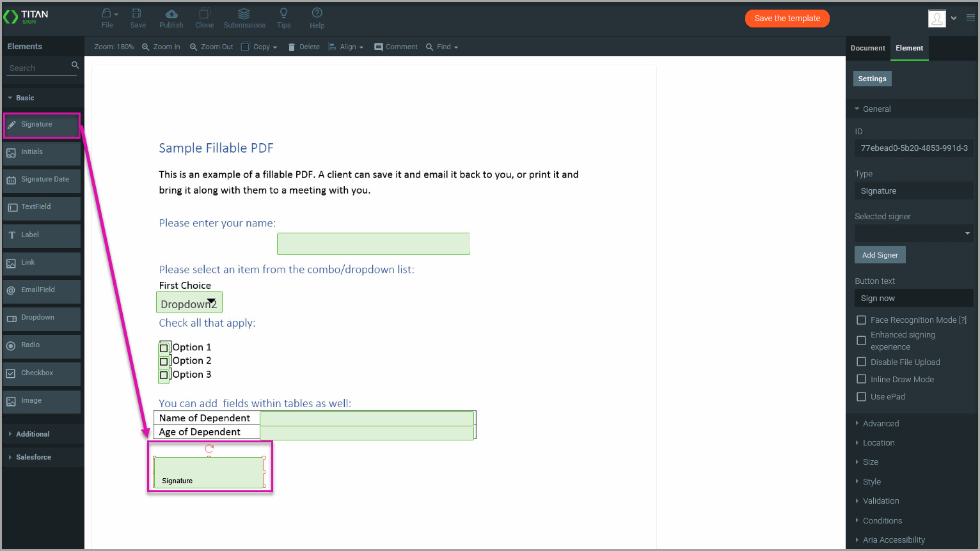This screenshot has width=980, height=551.
Task: Open the Tips lightbulb icon
Action: (x=284, y=13)
